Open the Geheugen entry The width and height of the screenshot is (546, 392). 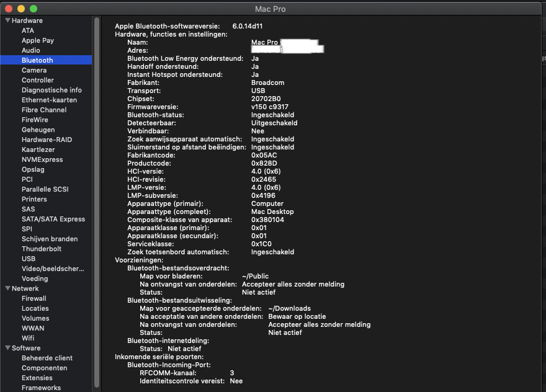click(x=38, y=130)
